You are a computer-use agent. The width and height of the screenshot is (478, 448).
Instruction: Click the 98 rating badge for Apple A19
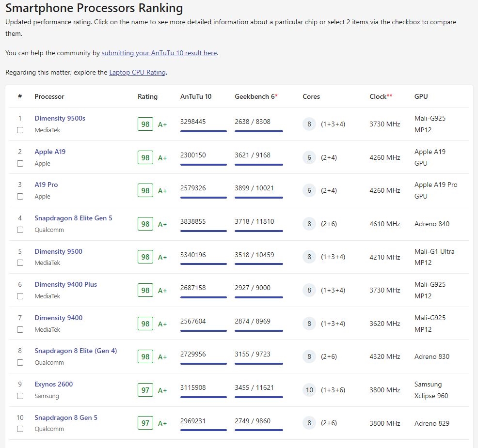145,157
